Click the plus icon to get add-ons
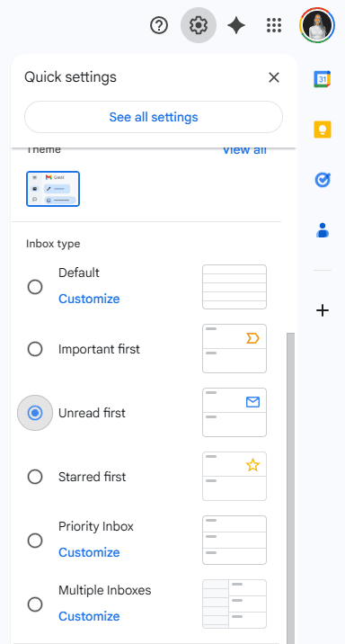345x644 pixels. (x=323, y=310)
